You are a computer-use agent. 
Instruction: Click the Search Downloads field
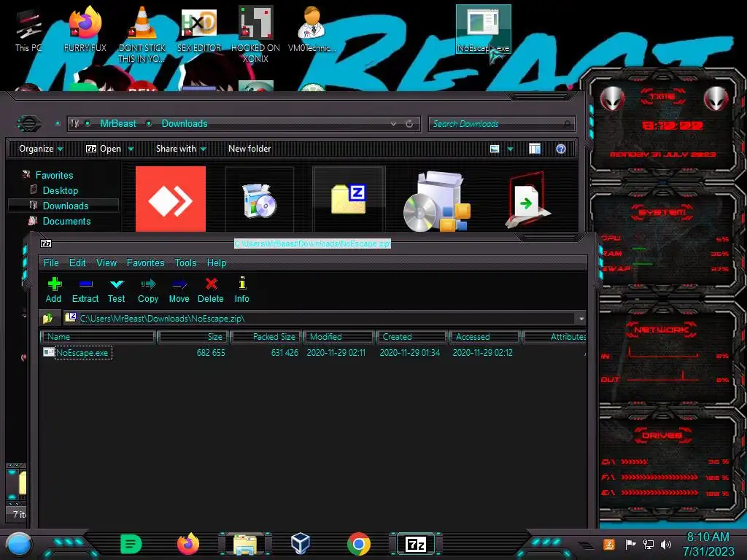coord(501,124)
